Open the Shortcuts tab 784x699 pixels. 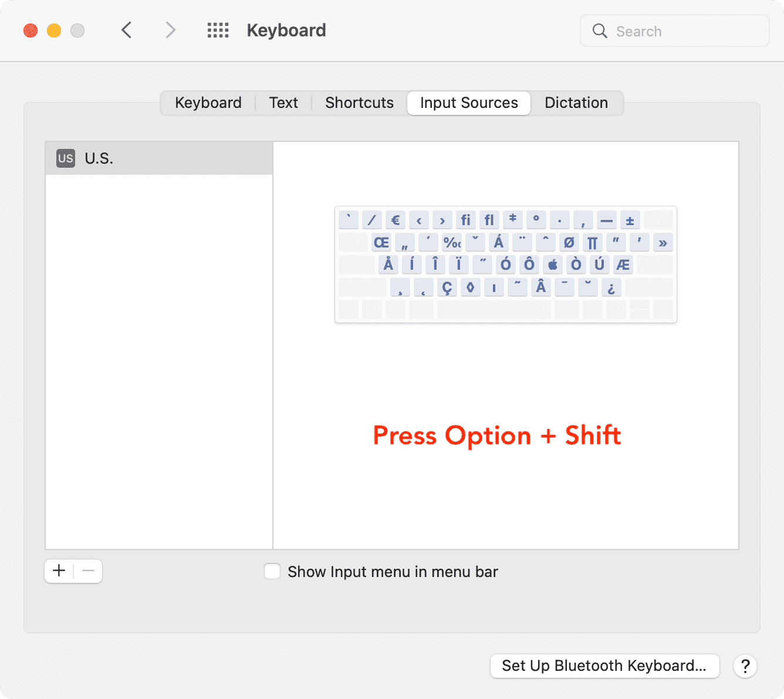coord(359,103)
